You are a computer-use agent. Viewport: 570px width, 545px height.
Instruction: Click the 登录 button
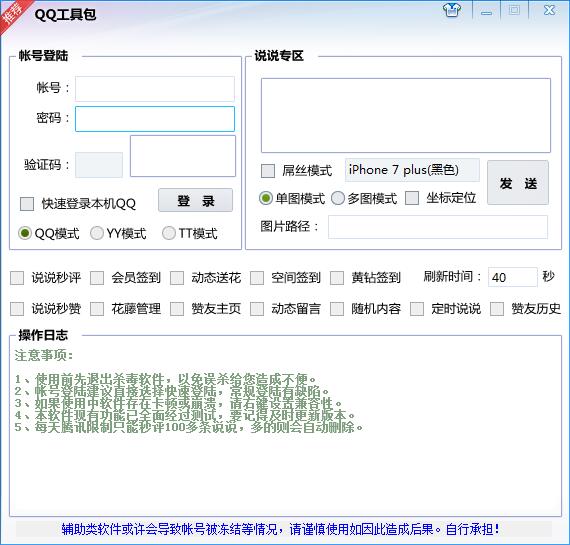click(196, 200)
